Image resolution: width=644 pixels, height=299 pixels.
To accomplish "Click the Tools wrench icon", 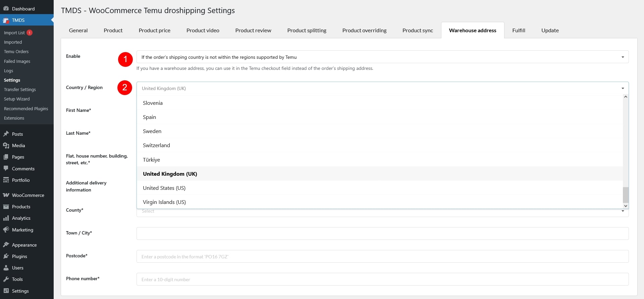I will coord(6,279).
